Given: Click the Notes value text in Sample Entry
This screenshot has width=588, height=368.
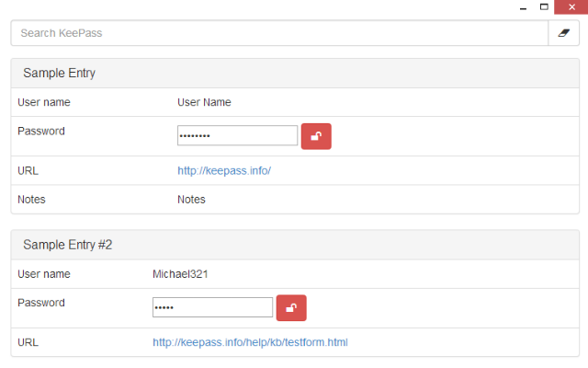Looking at the screenshot, I should pyautogui.click(x=191, y=200).
